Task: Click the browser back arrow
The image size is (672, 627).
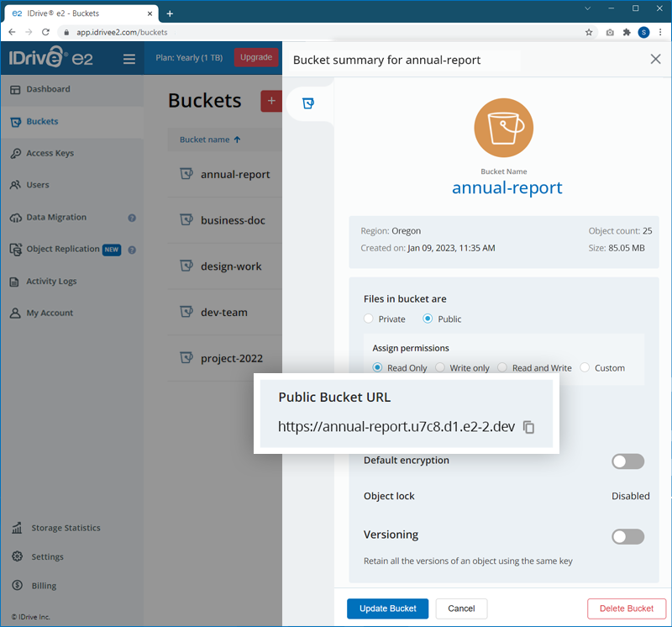Action: (x=12, y=32)
